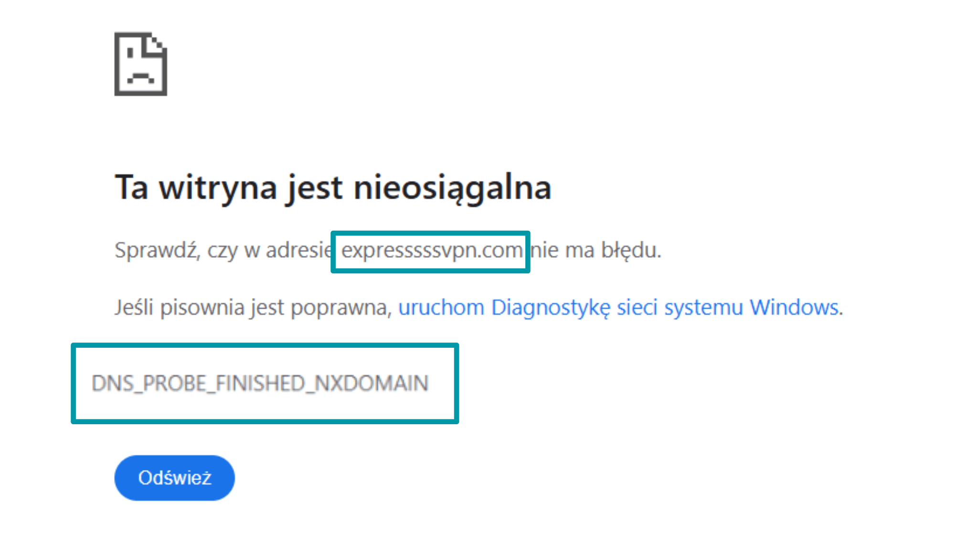This screenshot has width=980, height=547.
Task: Click the phrase Jeśli pisownia jest poprawna
Action: click(253, 307)
